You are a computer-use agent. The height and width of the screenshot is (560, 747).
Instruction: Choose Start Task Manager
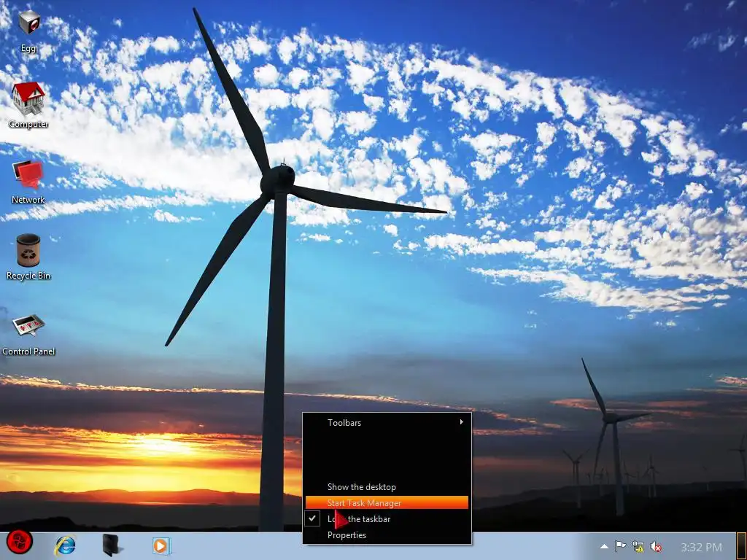(387, 503)
